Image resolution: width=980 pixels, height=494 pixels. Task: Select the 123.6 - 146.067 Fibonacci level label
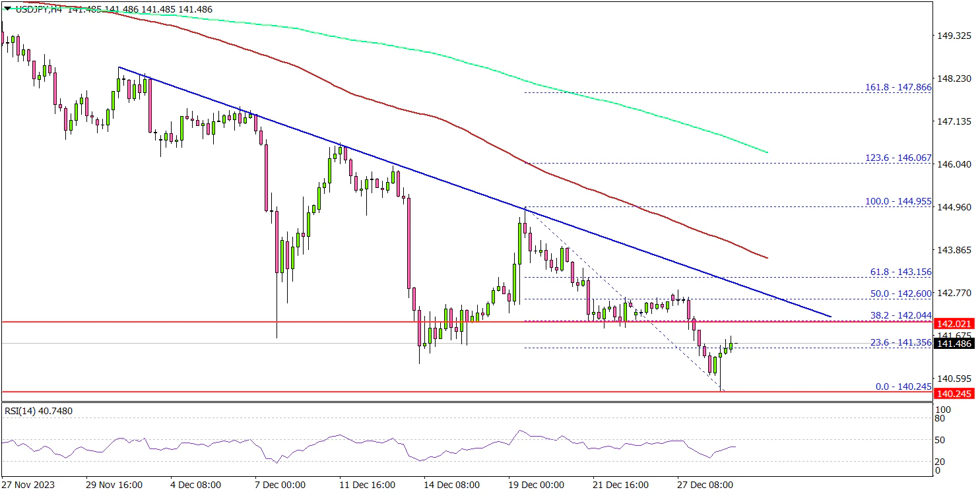(x=898, y=158)
